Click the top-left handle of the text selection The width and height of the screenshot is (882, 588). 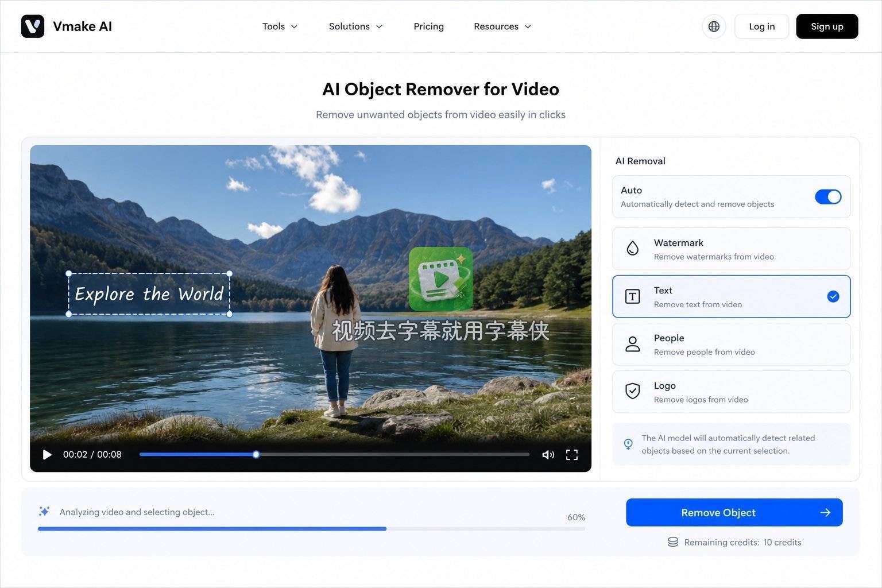point(69,274)
